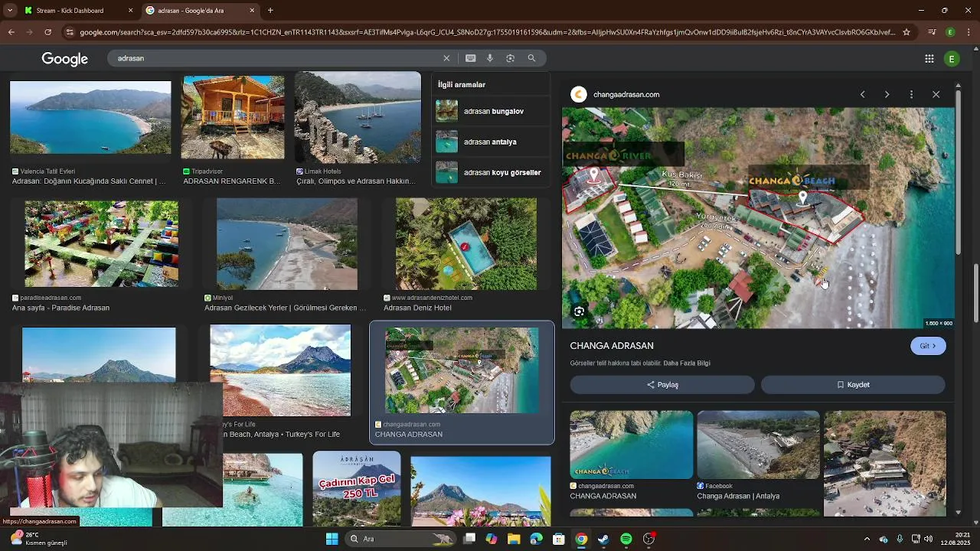Open a new browser tab

270,11
